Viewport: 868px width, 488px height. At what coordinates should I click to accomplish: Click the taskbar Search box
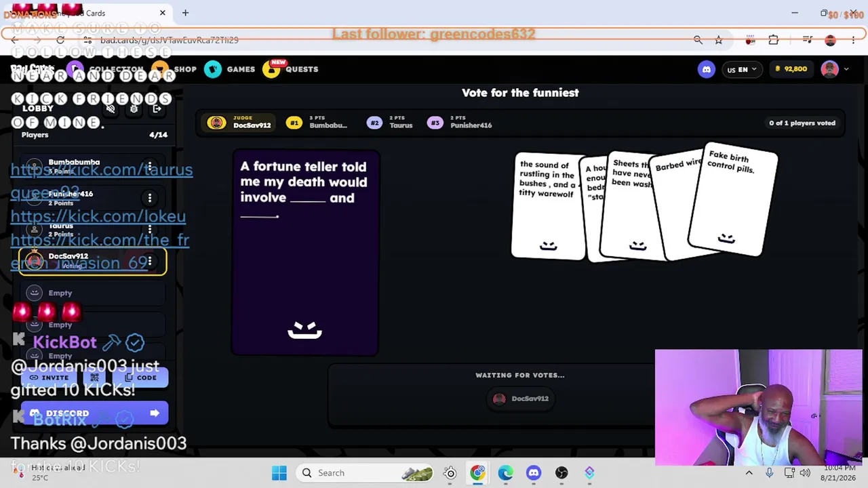click(x=366, y=472)
